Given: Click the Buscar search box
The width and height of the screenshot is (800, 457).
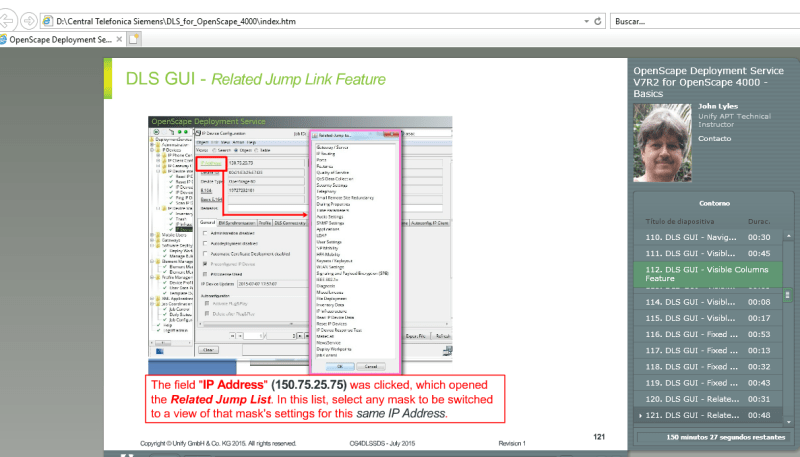Looking at the screenshot, I should (x=705, y=21).
